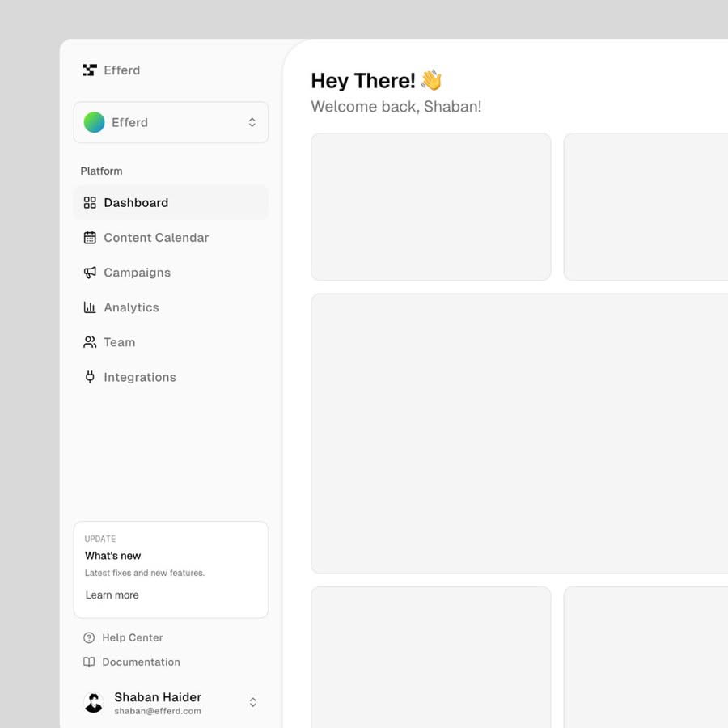Click the Documentation book icon
The height and width of the screenshot is (728, 728).
coord(89,662)
